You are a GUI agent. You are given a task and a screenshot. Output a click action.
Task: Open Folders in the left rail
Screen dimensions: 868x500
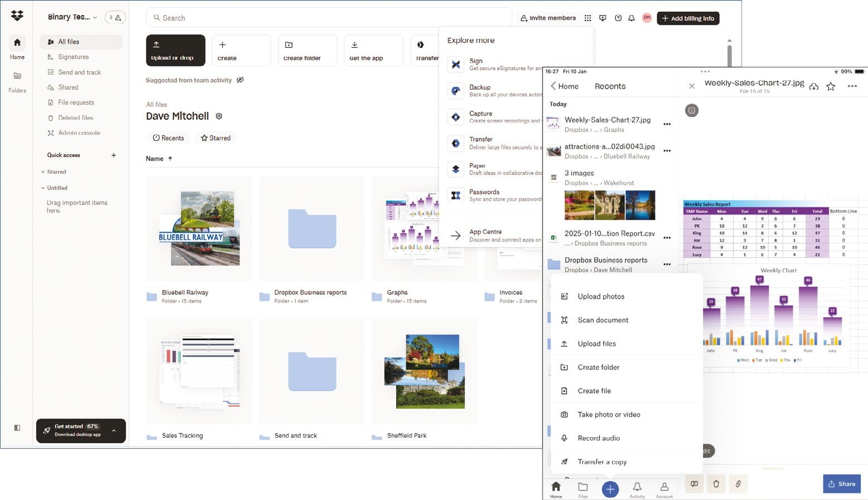tap(17, 81)
